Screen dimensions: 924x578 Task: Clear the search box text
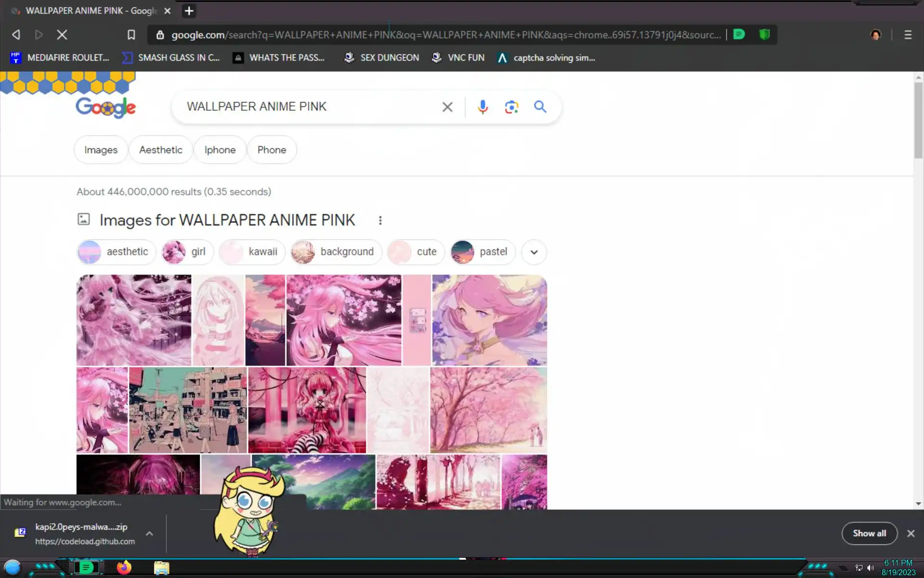(447, 107)
